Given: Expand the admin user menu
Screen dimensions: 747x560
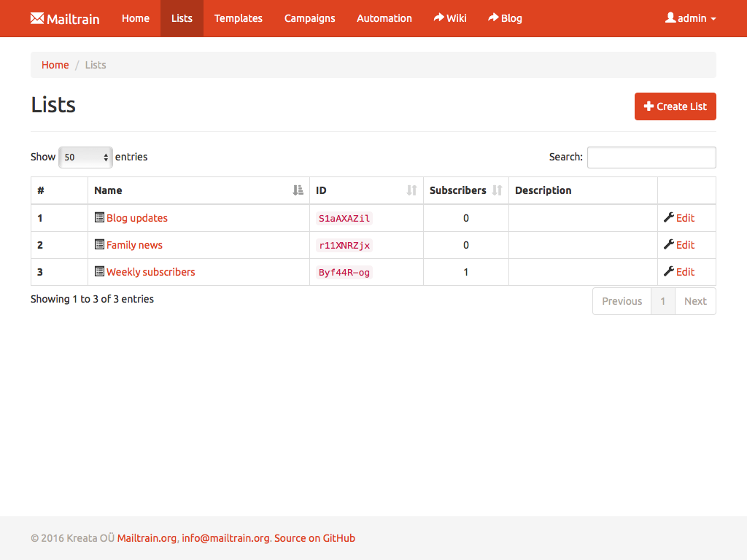Looking at the screenshot, I should [690, 18].
